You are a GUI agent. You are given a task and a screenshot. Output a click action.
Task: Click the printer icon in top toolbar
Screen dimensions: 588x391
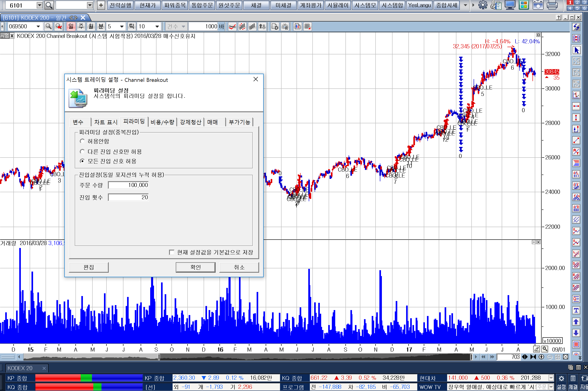(x=552, y=5)
